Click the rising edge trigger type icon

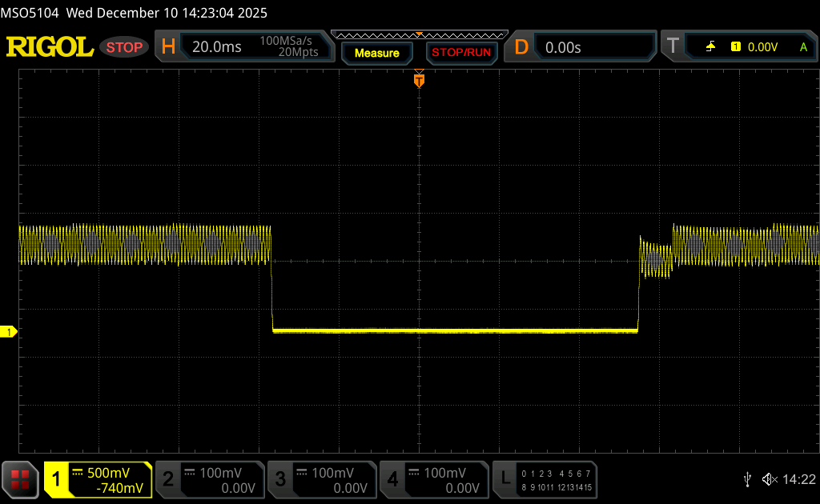710,47
